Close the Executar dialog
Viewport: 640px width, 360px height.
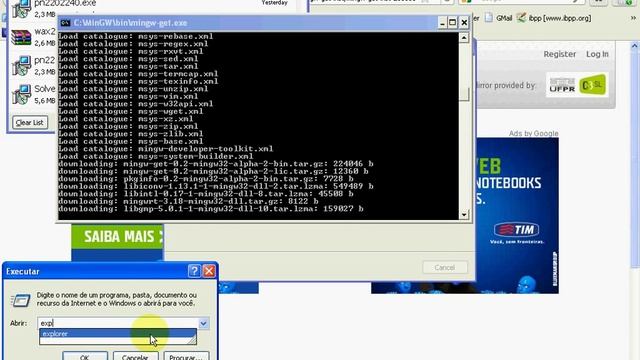point(209,271)
